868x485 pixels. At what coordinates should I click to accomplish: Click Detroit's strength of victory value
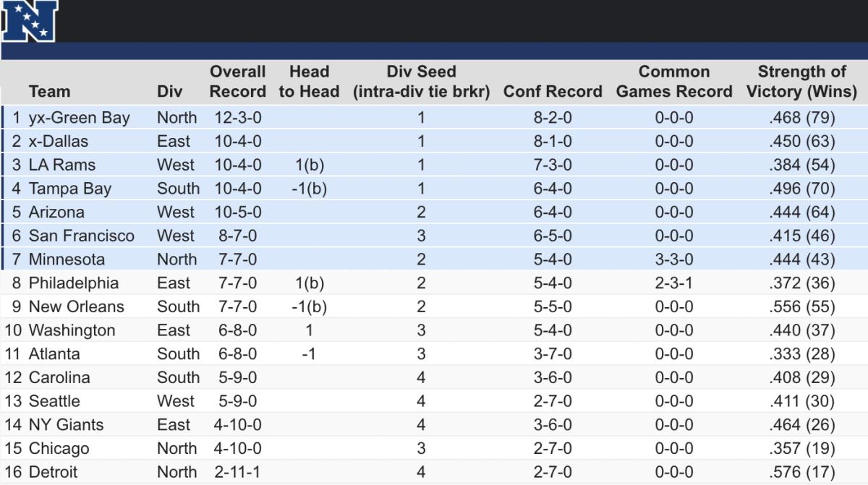[x=801, y=472]
